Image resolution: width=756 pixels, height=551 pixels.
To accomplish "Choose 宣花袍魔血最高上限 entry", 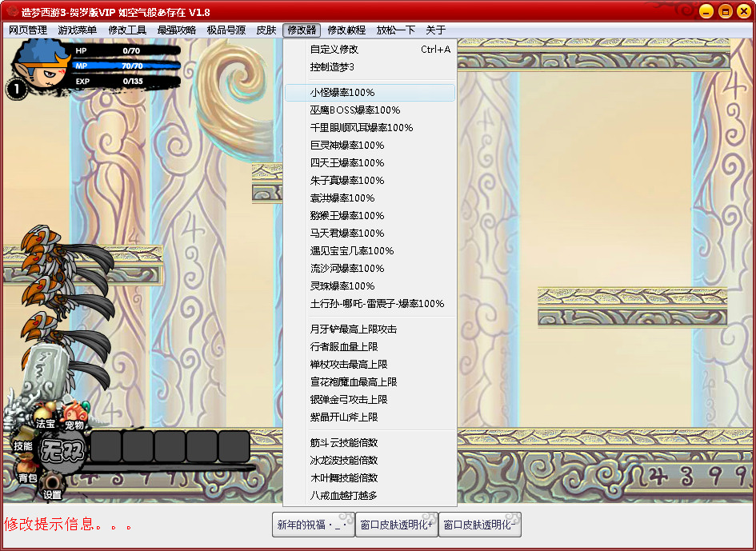I will coord(370,381).
